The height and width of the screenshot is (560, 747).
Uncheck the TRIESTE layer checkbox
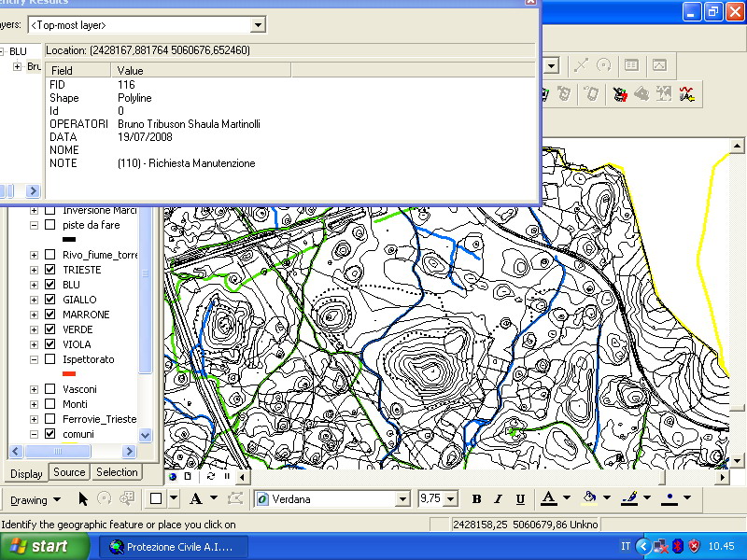point(49,270)
